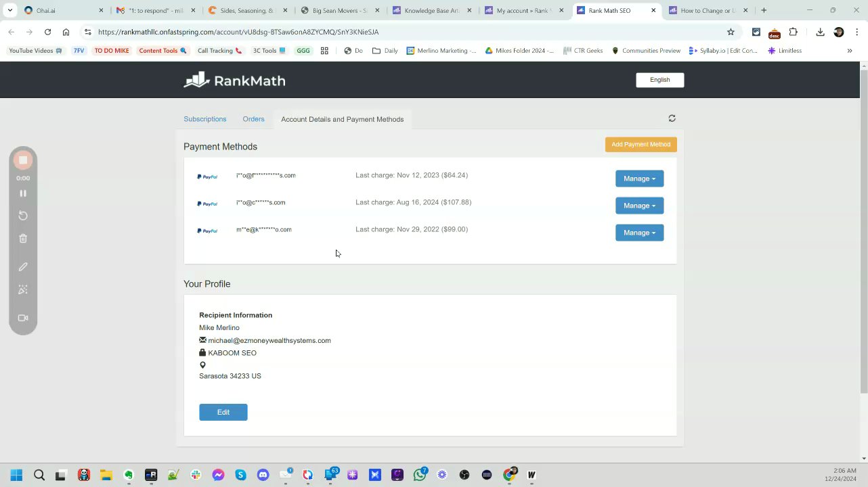This screenshot has height=487, width=868.
Task: Open the Daily bookmarks folder
Action: (x=385, y=51)
